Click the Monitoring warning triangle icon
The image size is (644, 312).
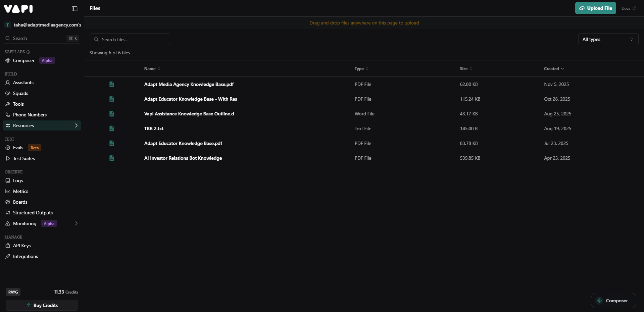point(8,223)
